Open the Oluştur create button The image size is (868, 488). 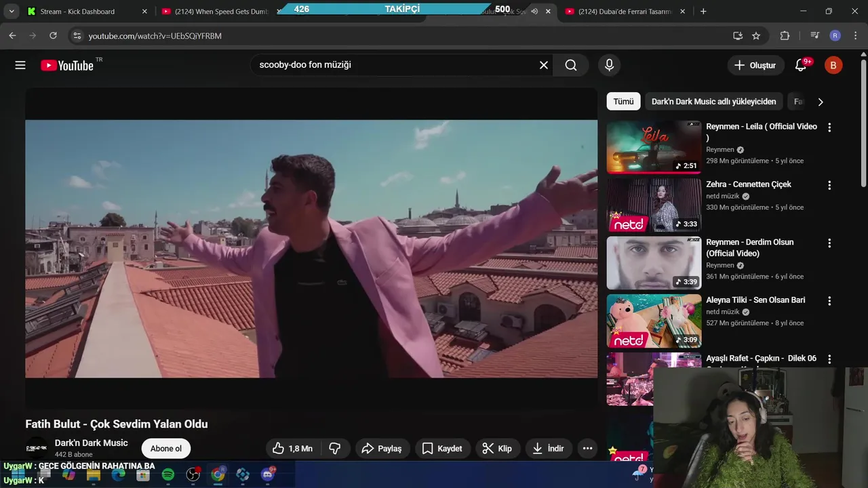[x=755, y=65]
